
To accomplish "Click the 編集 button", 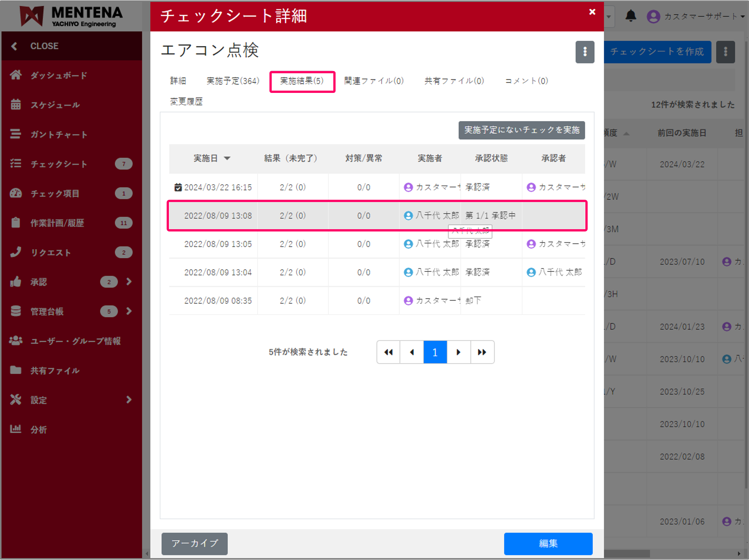I will coord(548,543).
